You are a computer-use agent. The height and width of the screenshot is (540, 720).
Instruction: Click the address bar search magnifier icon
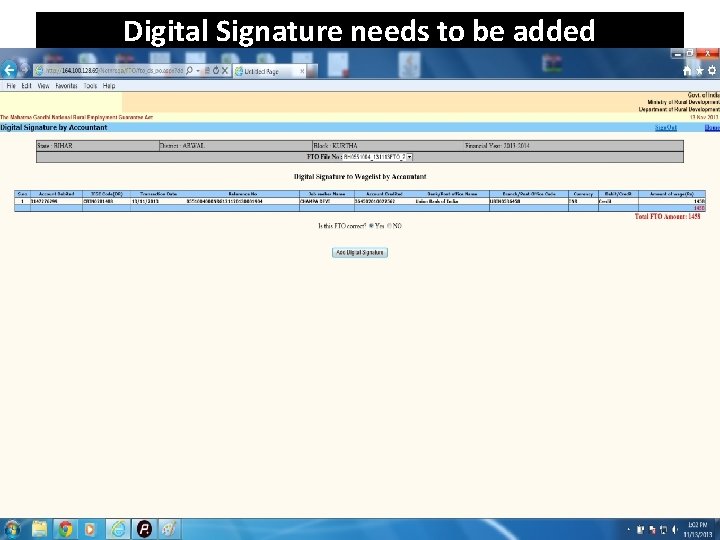pyautogui.click(x=189, y=71)
